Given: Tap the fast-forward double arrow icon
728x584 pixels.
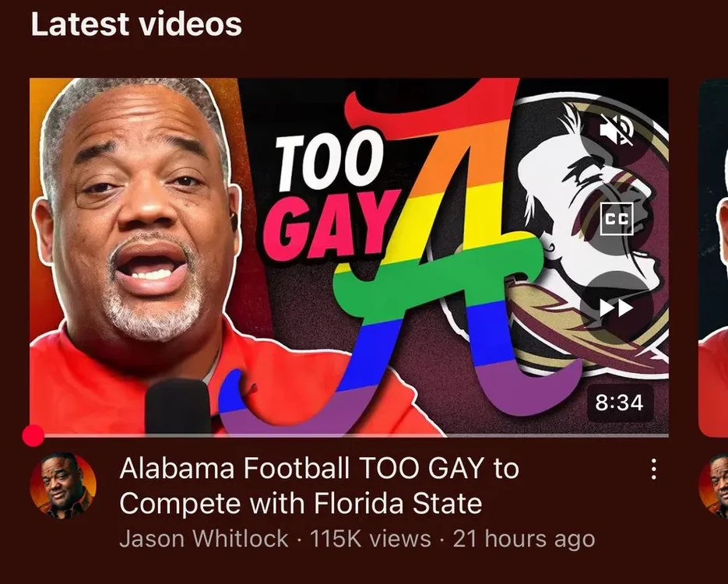Looking at the screenshot, I should pyautogui.click(x=617, y=308).
